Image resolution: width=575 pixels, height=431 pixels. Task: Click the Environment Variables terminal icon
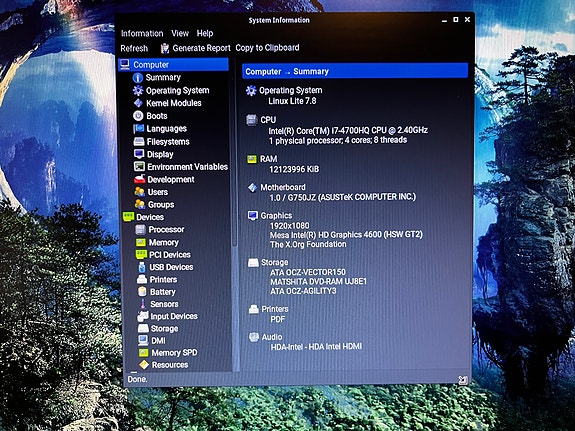point(139,167)
